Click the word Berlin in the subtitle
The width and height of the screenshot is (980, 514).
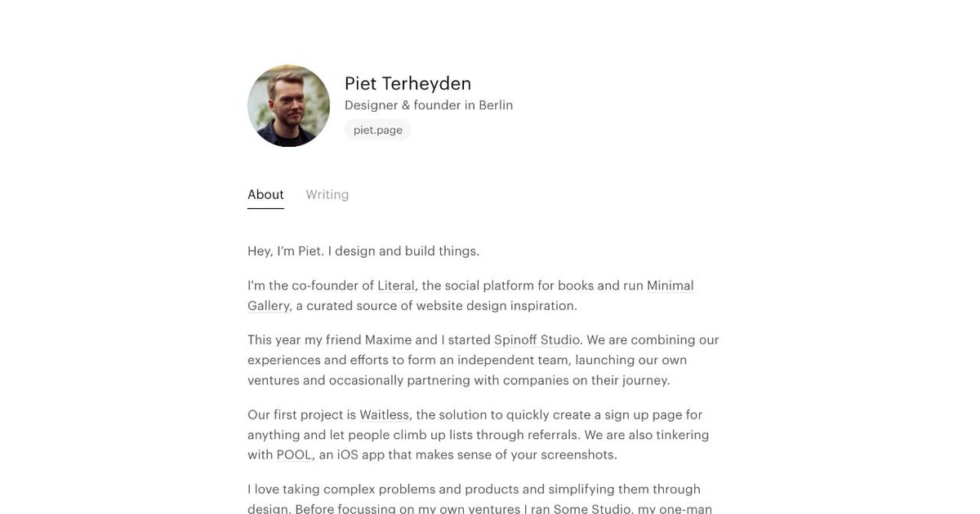495,103
